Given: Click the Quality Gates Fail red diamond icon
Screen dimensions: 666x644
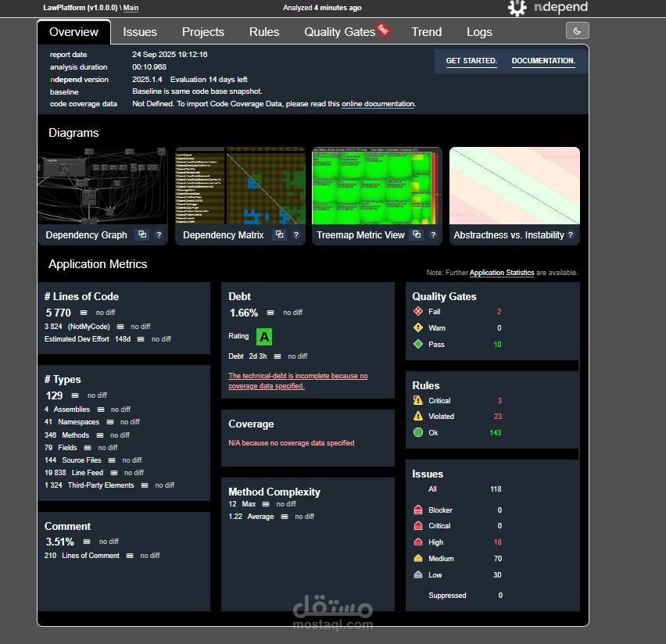Looking at the screenshot, I should [x=418, y=311].
